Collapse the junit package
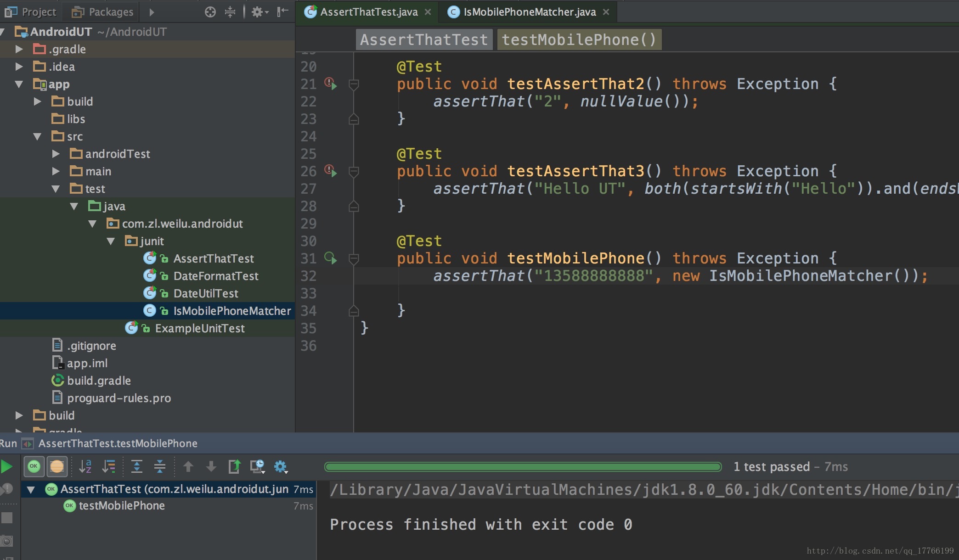Image resolution: width=959 pixels, height=560 pixels. pyautogui.click(x=111, y=241)
